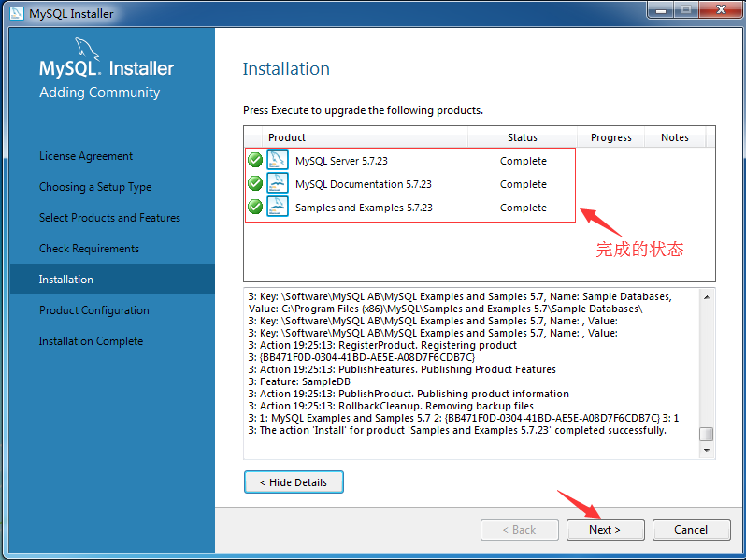Click log line 'PublishProduct. Publishing product information'

409,394
